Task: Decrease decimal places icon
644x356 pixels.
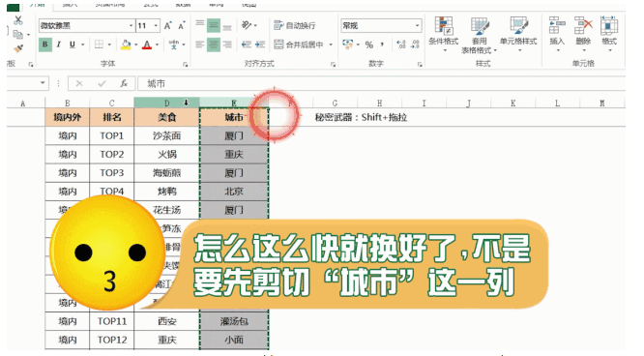Action: pos(415,44)
